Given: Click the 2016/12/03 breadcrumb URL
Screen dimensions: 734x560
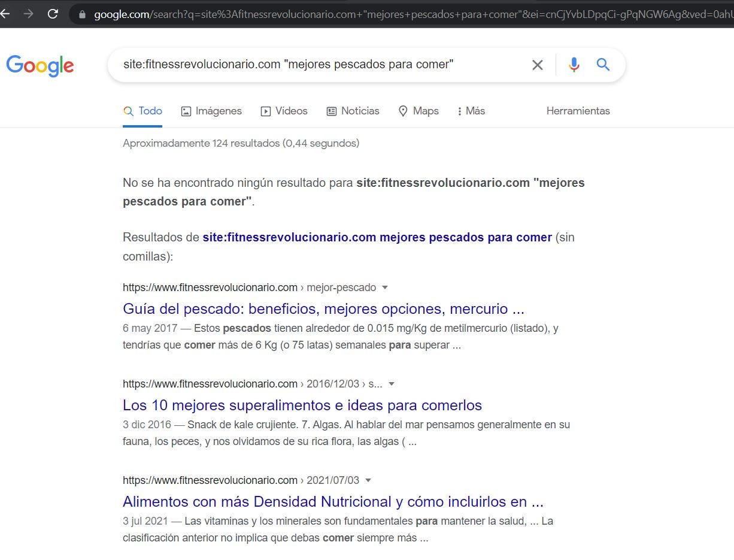Looking at the screenshot, I should (x=253, y=384).
